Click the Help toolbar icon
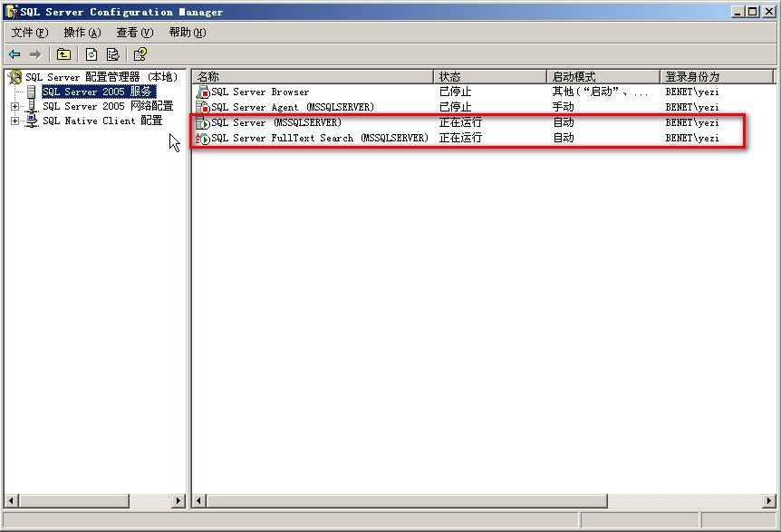The image size is (781, 532). click(x=140, y=54)
